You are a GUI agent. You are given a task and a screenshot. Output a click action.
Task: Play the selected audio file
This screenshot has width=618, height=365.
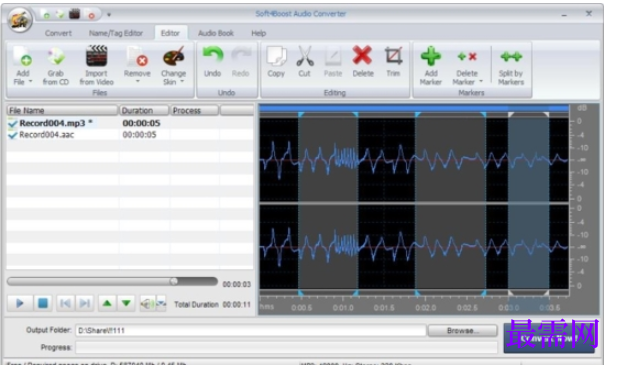(x=20, y=303)
